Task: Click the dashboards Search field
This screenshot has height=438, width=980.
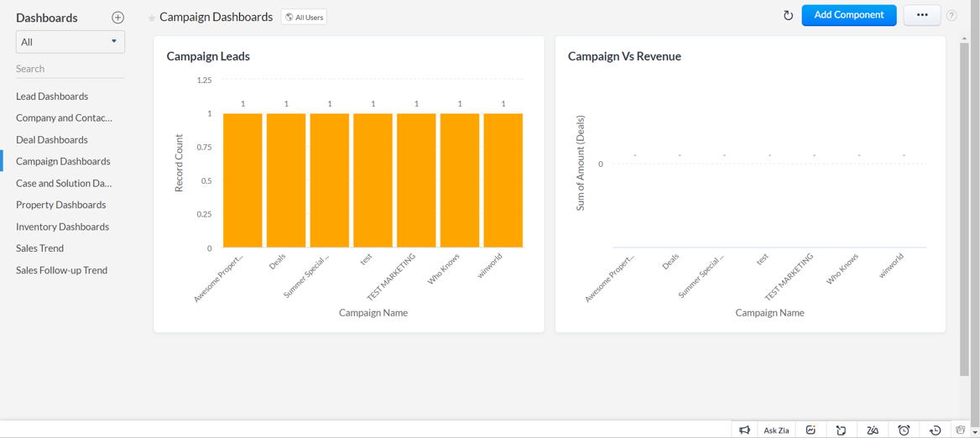Action: [70, 69]
